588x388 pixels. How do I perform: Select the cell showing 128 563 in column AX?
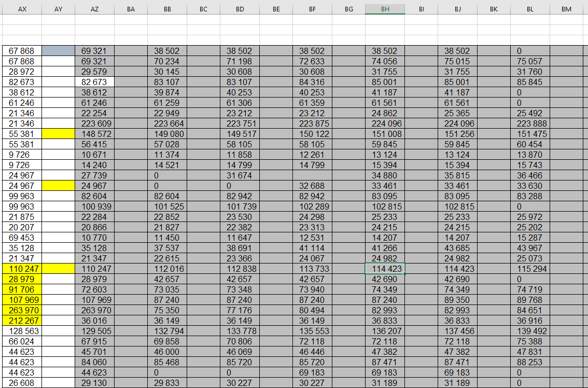(x=22, y=331)
